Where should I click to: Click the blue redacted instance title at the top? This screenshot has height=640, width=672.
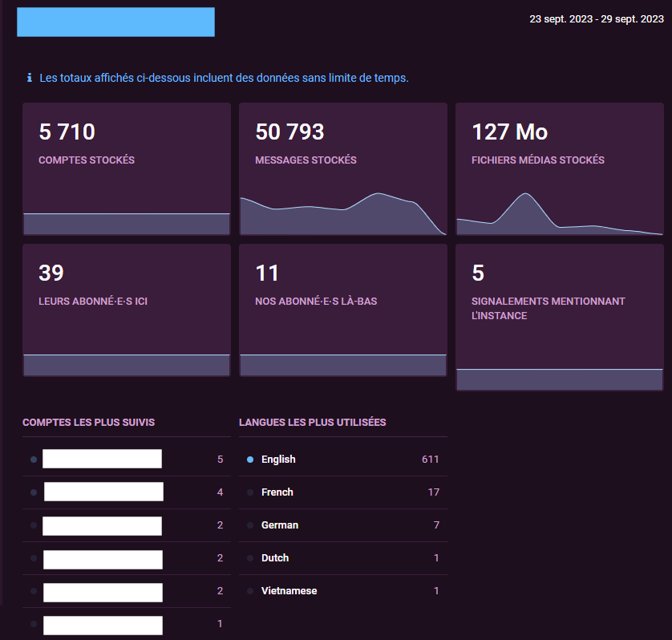tap(115, 22)
